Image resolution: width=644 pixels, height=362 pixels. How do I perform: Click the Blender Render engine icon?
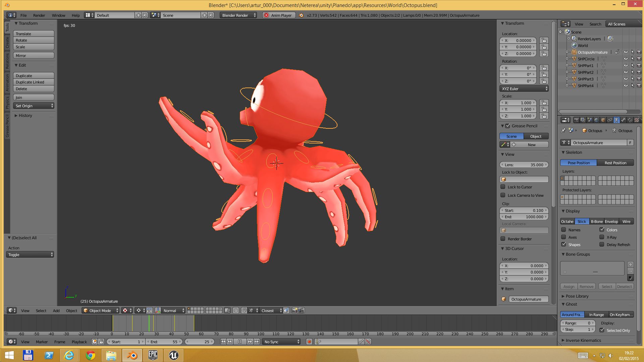[238, 15]
